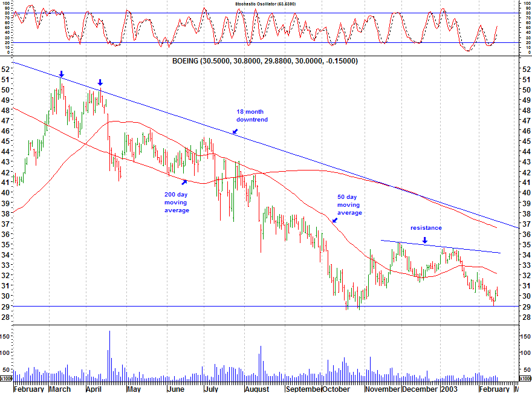Click the 50 value on the right price axis
532x393 pixels.
point(526,89)
